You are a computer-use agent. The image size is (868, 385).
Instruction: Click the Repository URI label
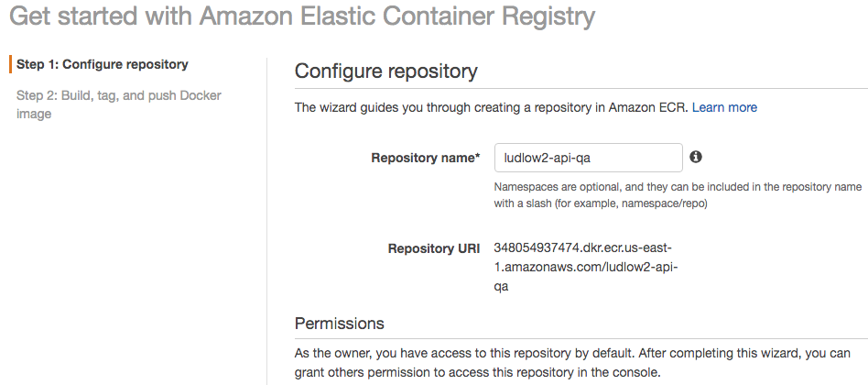433,248
